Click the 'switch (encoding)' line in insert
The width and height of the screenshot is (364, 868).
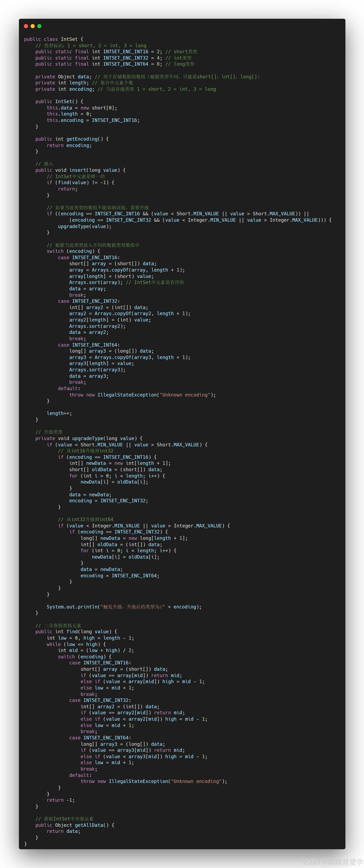tap(73, 251)
